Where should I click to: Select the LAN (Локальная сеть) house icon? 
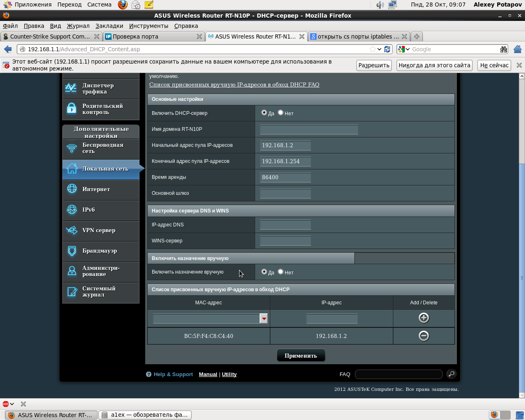(x=72, y=169)
